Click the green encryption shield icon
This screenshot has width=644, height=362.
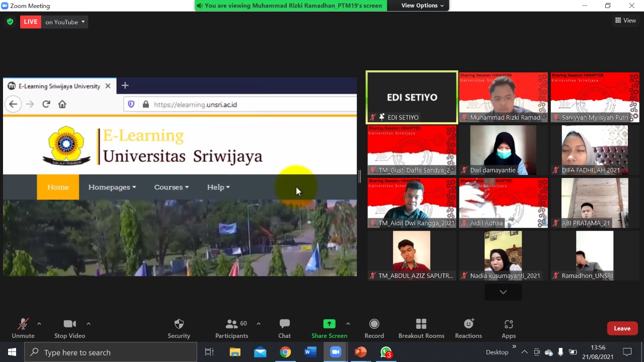10,22
